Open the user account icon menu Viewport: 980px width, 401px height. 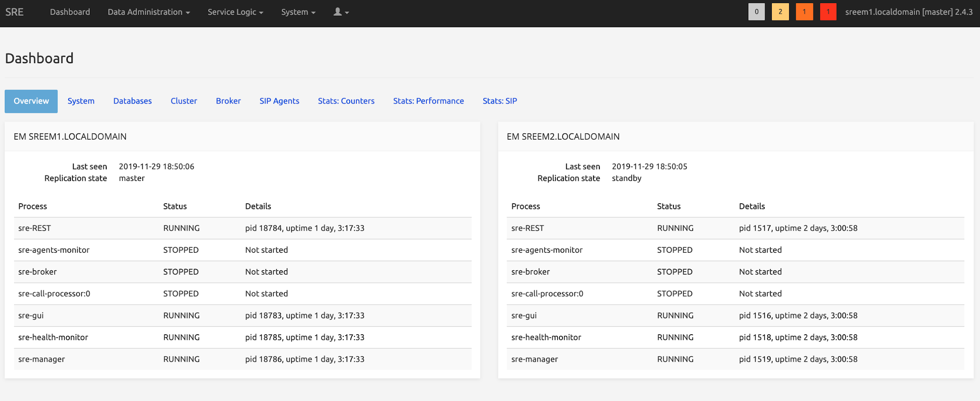(341, 12)
